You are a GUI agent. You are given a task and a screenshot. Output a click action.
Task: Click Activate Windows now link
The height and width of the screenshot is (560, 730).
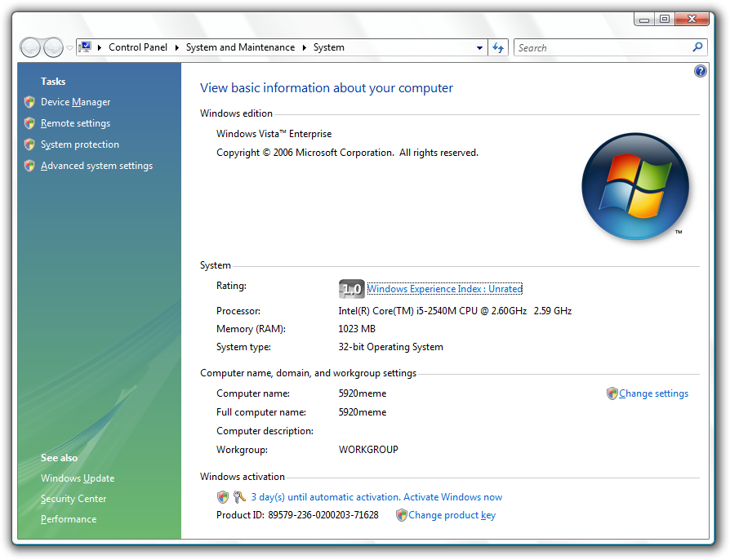pyautogui.click(x=453, y=497)
